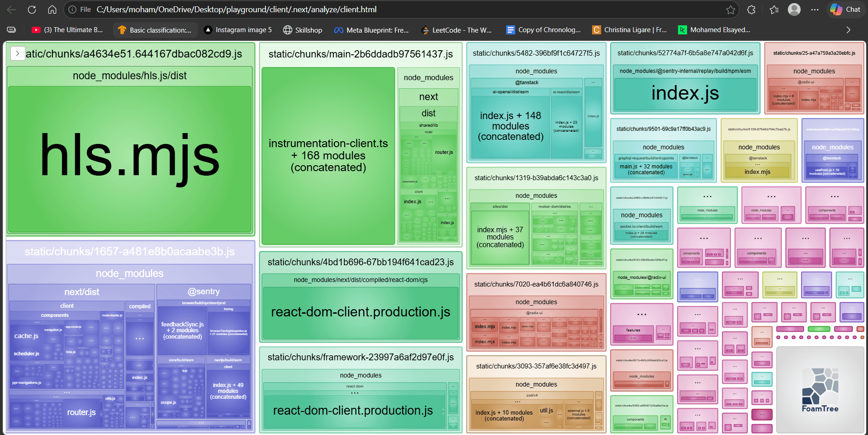This screenshot has width=868, height=435.
Task: Click the FoamTree logo
Action: (x=820, y=390)
